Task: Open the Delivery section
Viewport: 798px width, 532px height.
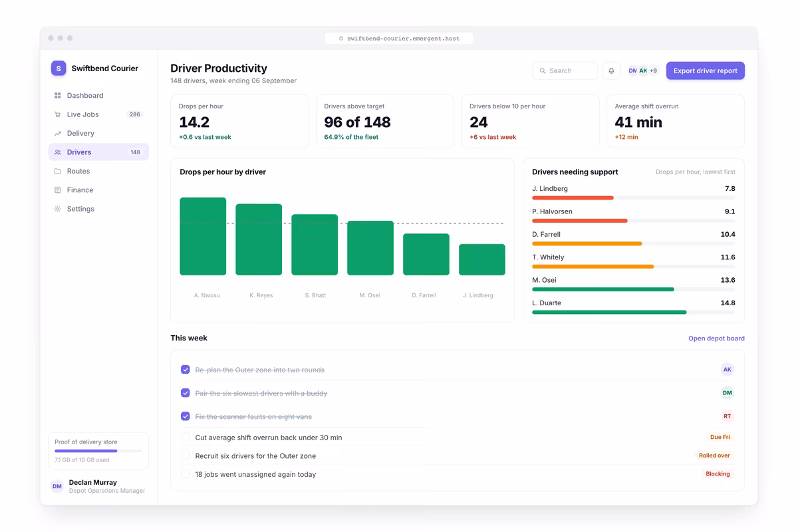Action: 98,134
